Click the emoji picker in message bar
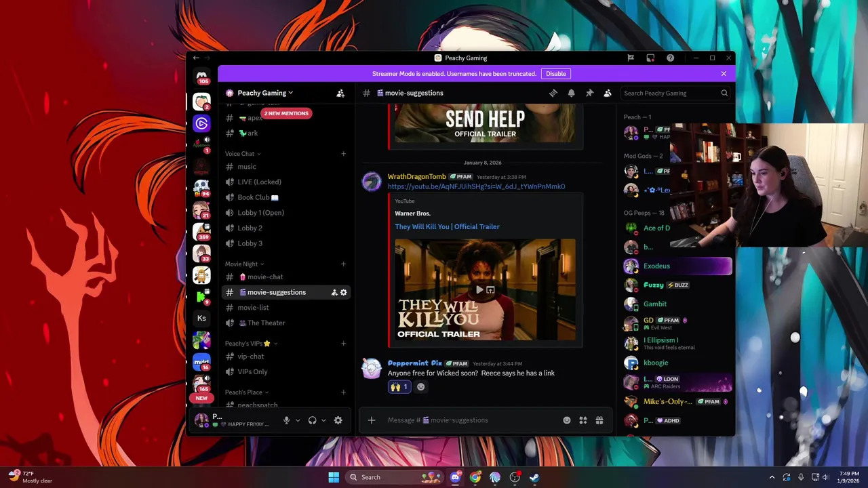 pos(567,420)
